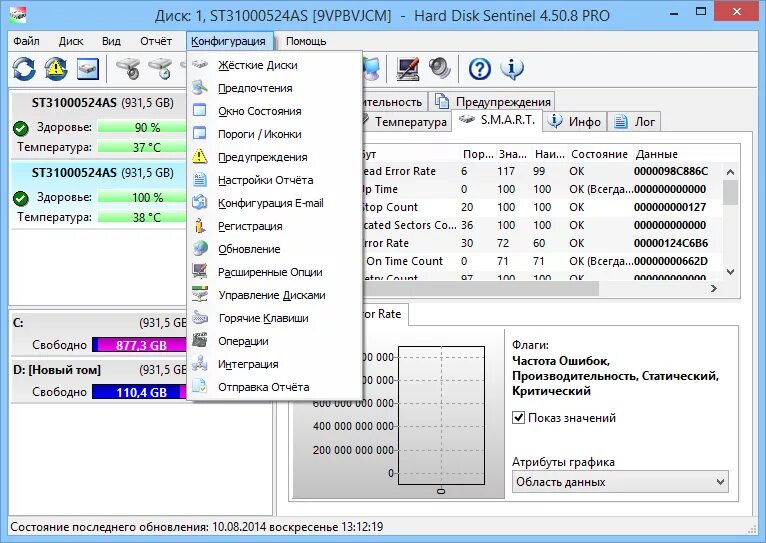This screenshot has width=766, height=543.
Task: Click the green check icon for 100 % health
Action: (21, 199)
